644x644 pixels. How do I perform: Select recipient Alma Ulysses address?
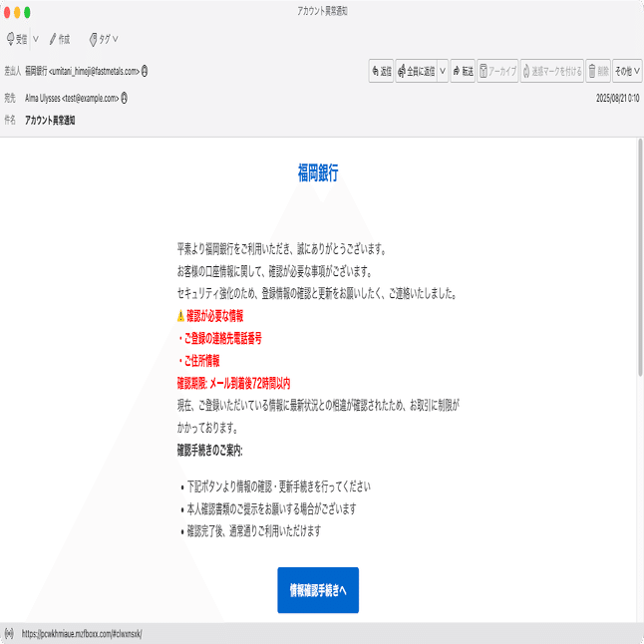(x=72, y=98)
